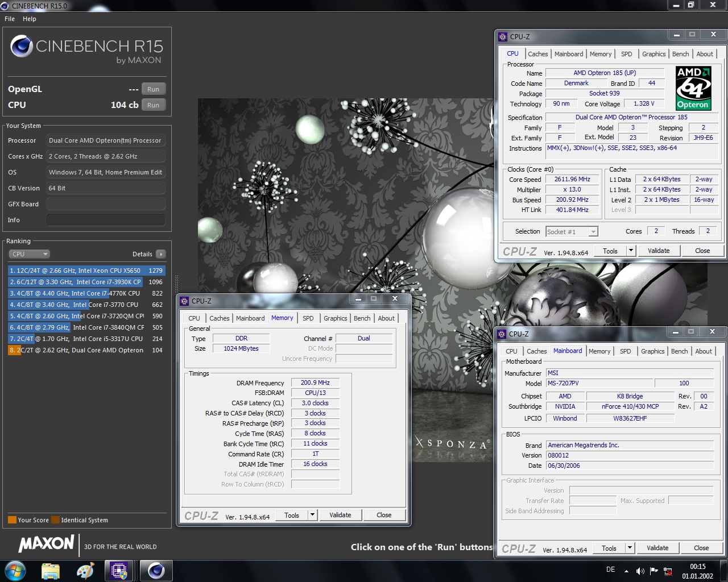
Task: Click the network status tray icon
Action: (668, 571)
